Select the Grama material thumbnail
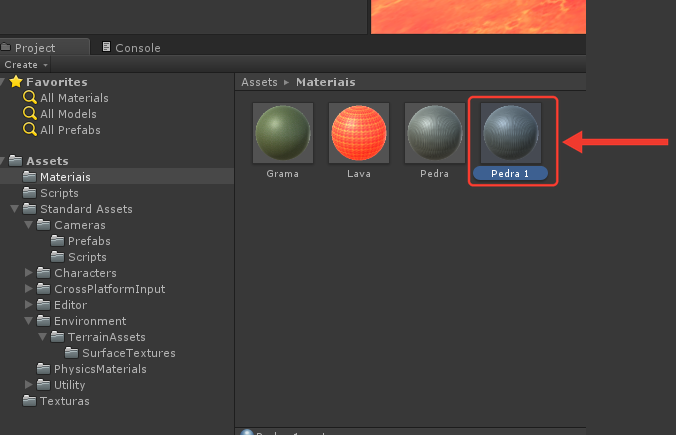676x435 pixels. (283, 133)
